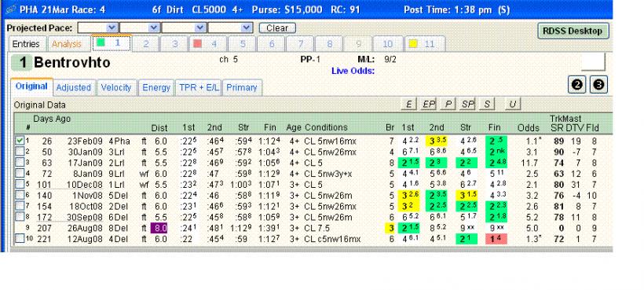Select horse tab 4 with red marker
644x290 pixels.
207,44
